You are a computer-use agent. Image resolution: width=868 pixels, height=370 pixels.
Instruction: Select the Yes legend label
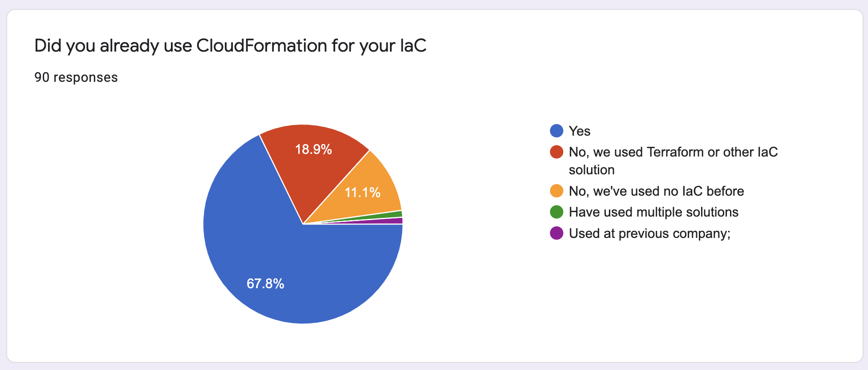pyautogui.click(x=580, y=131)
